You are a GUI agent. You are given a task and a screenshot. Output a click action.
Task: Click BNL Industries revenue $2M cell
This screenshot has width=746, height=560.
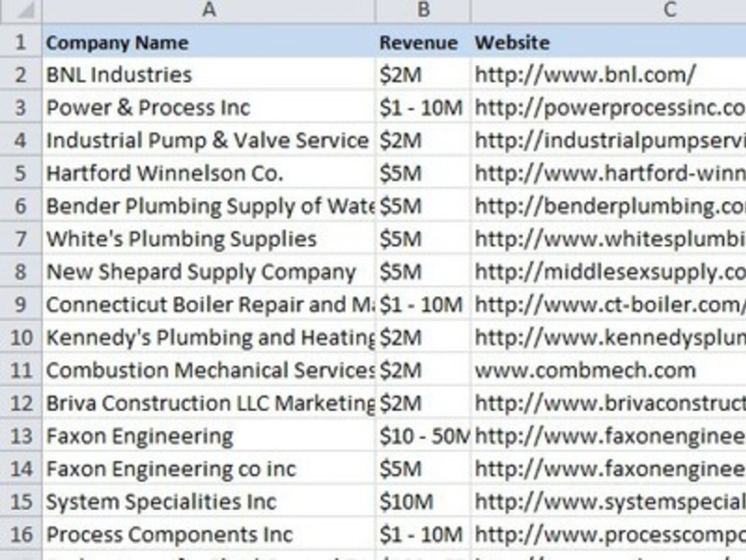[x=423, y=75]
